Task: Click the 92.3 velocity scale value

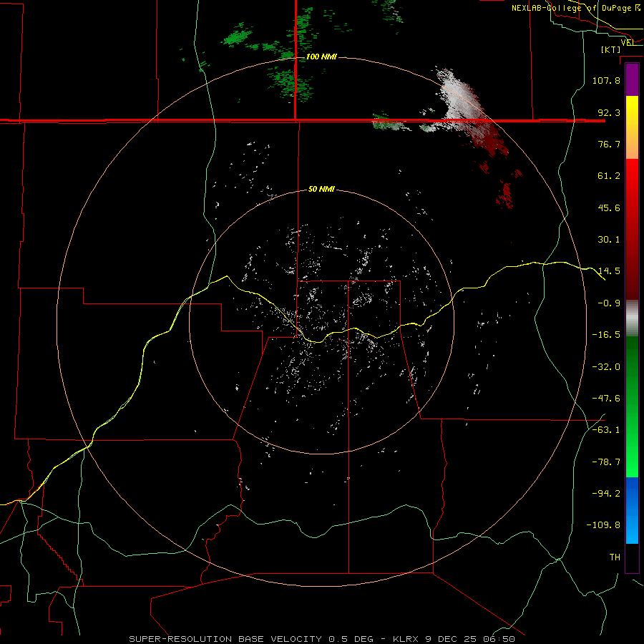Action: pyautogui.click(x=609, y=112)
